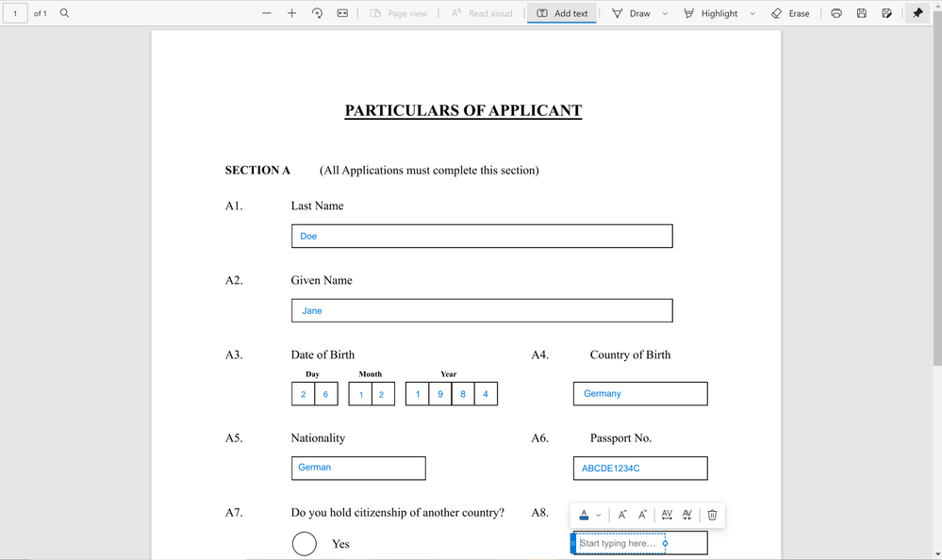The width and height of the screenshot is (942, 560).
Task: Print the PDF document
Action: (836, 13)
